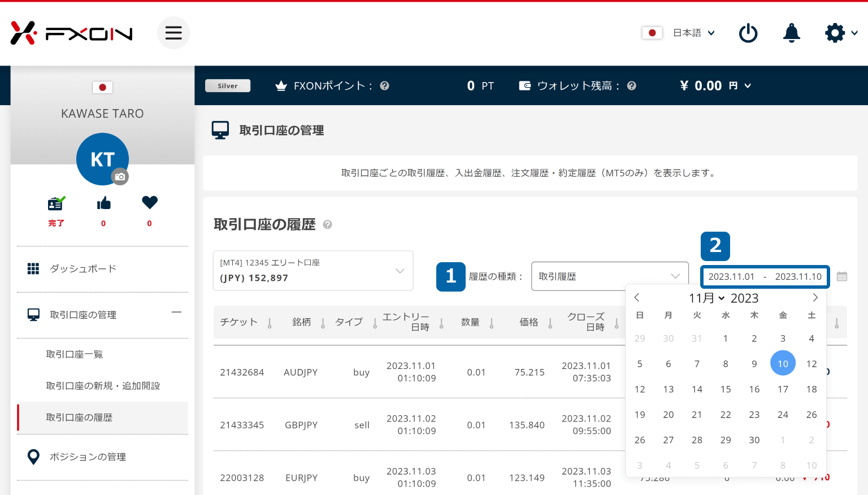This screenshot has width=868, height=495.
Task: Open the settings gear icon
Action: click(835, 33)
